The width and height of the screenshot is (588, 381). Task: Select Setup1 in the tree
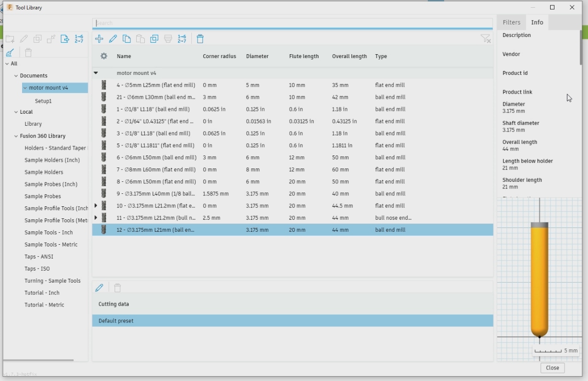point(43,101)
